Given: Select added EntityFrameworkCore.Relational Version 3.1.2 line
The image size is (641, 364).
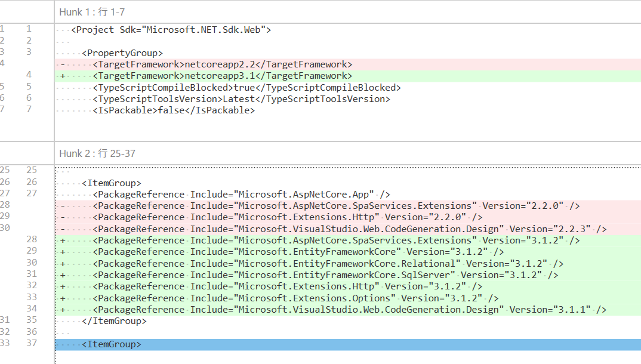Looking at the screenshot, I should 347,264.
